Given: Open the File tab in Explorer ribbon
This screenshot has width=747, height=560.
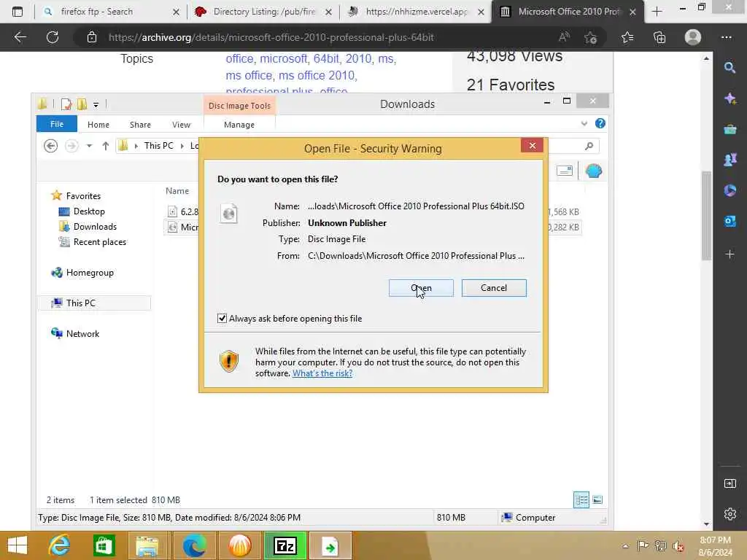Looking at the screenshot, I should (57, 124).
